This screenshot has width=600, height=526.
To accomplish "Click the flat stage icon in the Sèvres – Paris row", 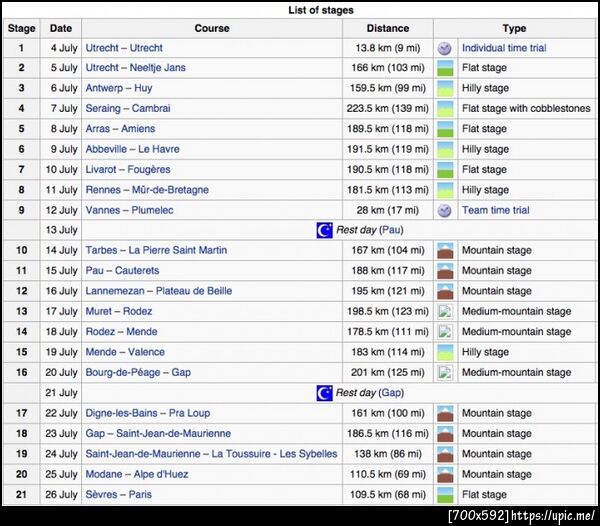I will point(445,495).
